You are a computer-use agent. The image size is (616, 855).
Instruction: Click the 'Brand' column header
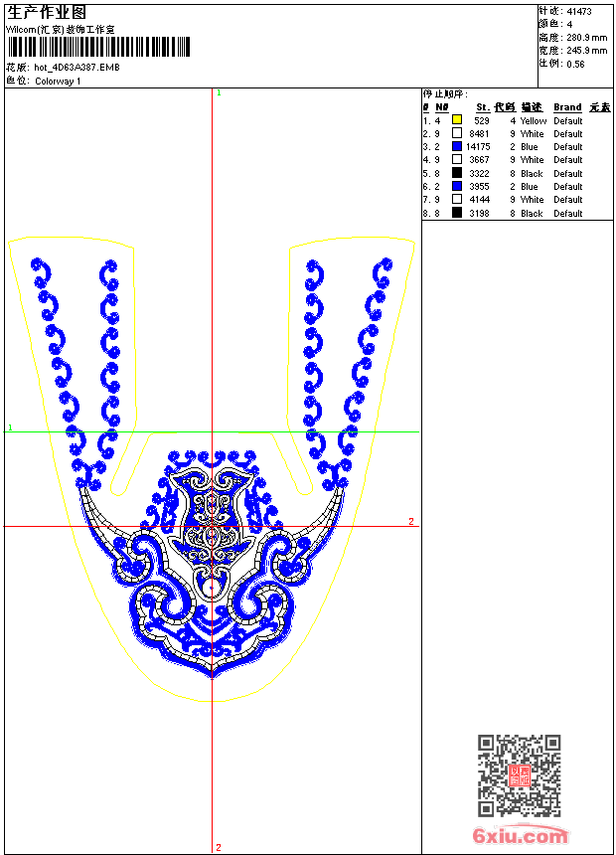(567, 107)
